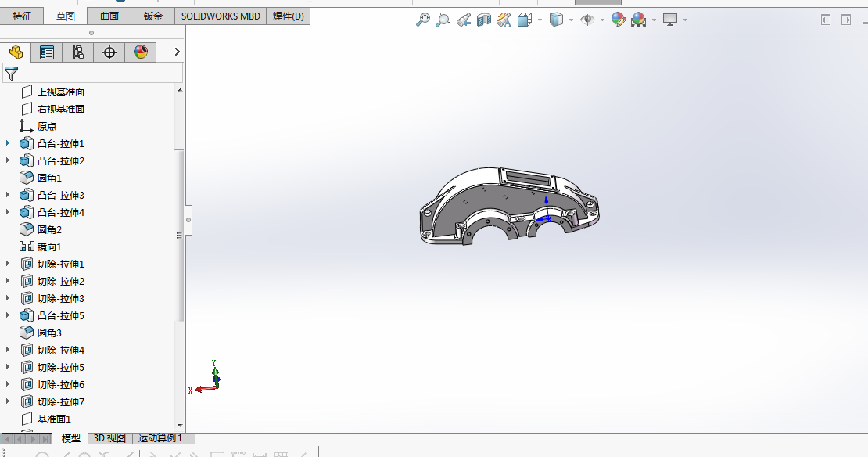The height and width of the screenshot is (457, 868).
Task: Open the DimXpertManager crosshair tab
Action: (x=109, y=52)
